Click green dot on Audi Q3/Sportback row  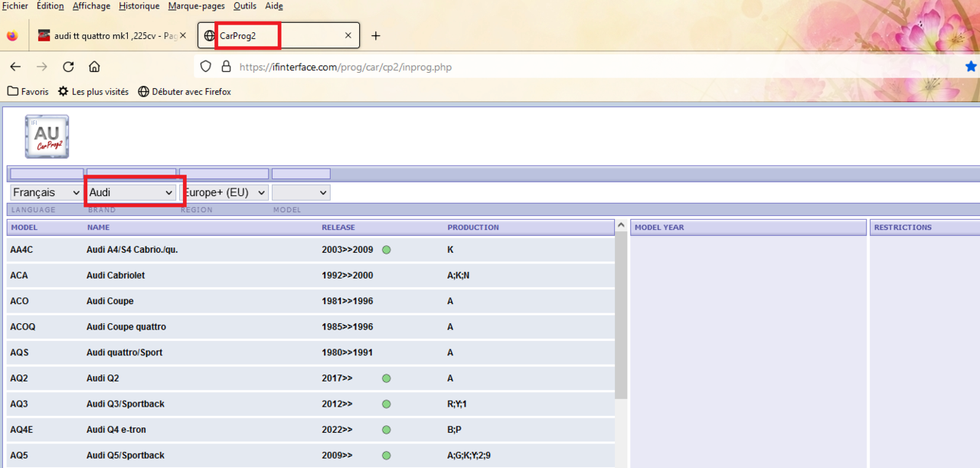386,404
